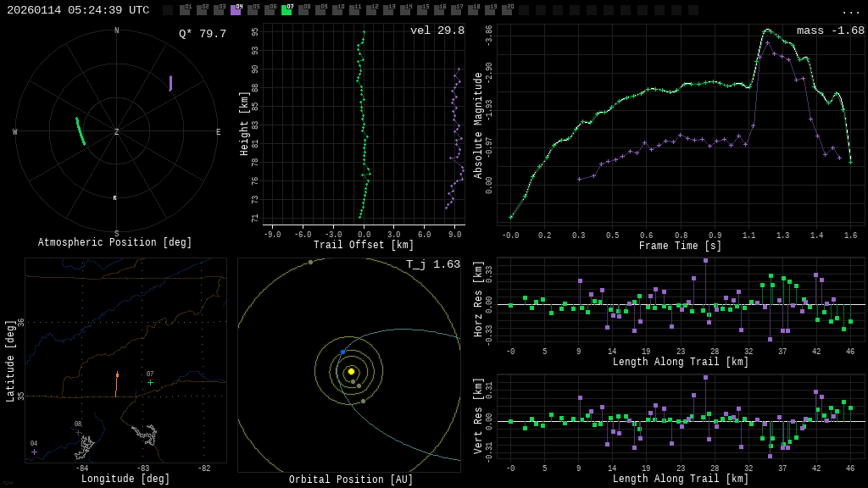The image size is (868, 488).
Task: Click station 08 cross marker on map
Action: 78,432
